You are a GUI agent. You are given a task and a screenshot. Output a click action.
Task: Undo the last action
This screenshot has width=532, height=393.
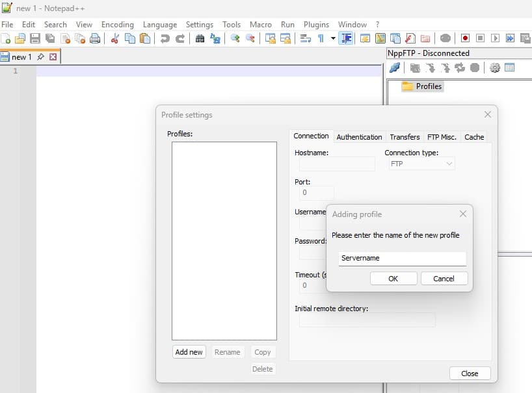(x=165, y=38)
